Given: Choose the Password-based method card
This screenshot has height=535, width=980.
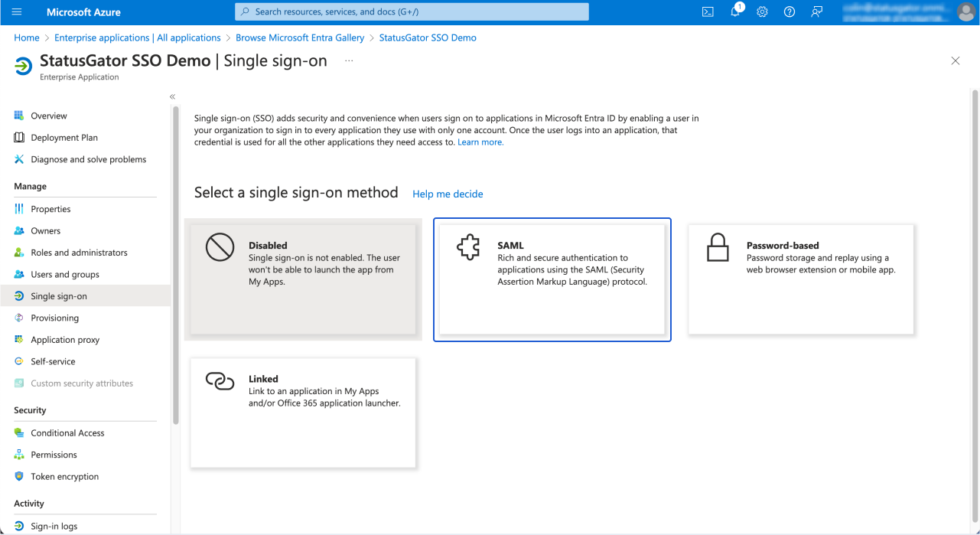Looking at the screenshot, I should pyautogui.click(x=801, y=279).
